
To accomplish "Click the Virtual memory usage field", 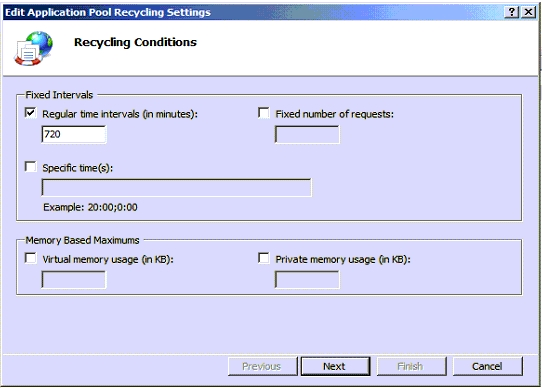I will pos(74,279).
